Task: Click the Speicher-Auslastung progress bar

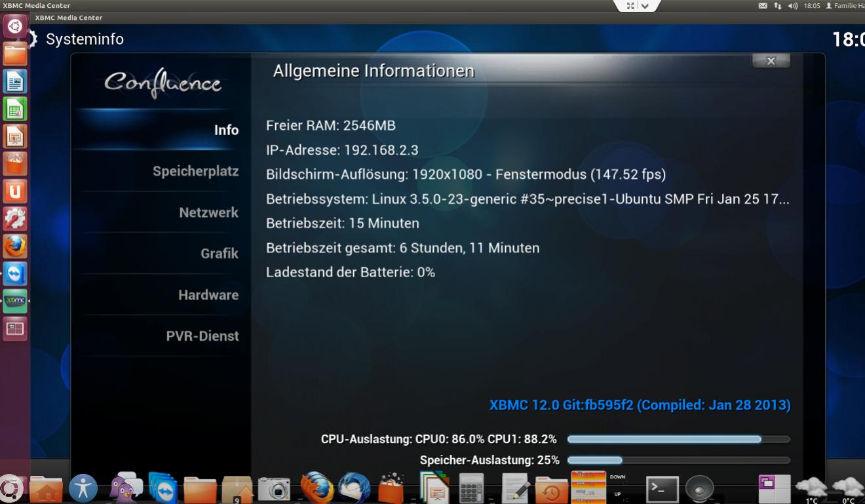Action: click(678, 460)
